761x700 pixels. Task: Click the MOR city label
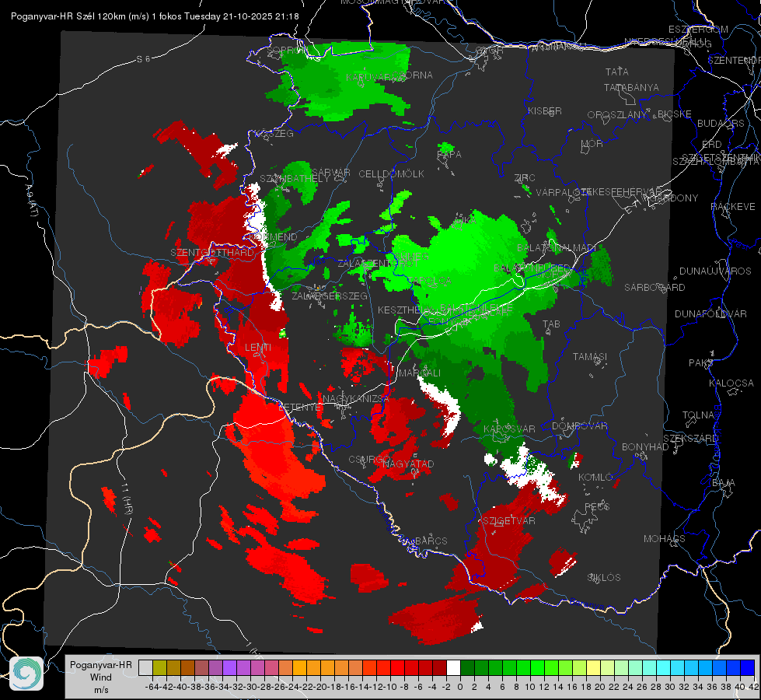tap(592, 143)
